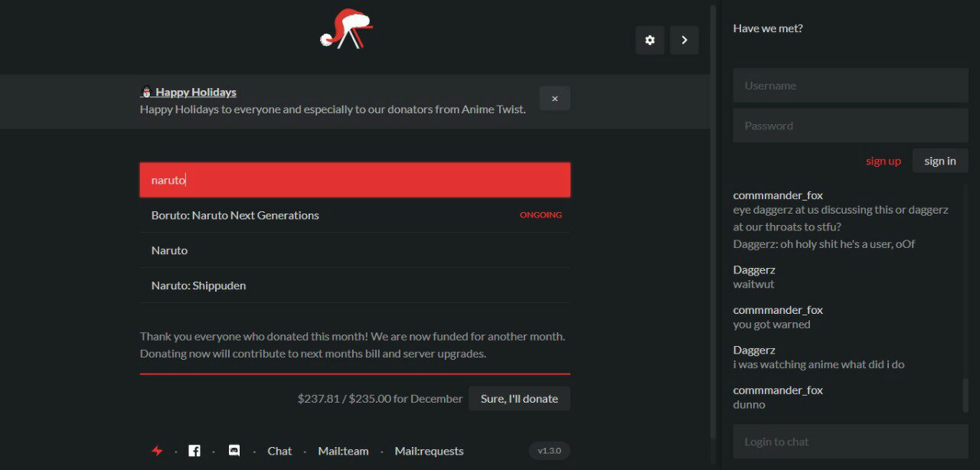This screenshot has height=470, width=980.
Task: Click the 'waitwut' chat message
Action: (x=754, y=284)
